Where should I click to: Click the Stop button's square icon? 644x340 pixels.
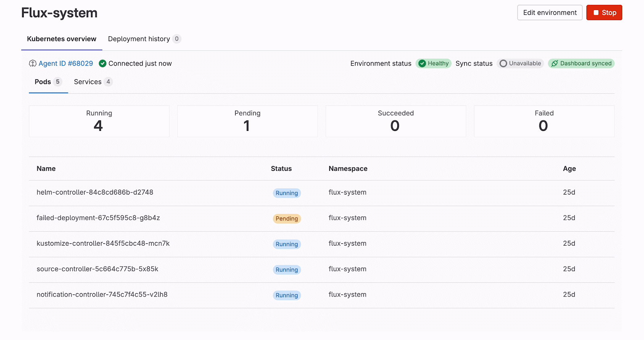(x=596, y=13)
